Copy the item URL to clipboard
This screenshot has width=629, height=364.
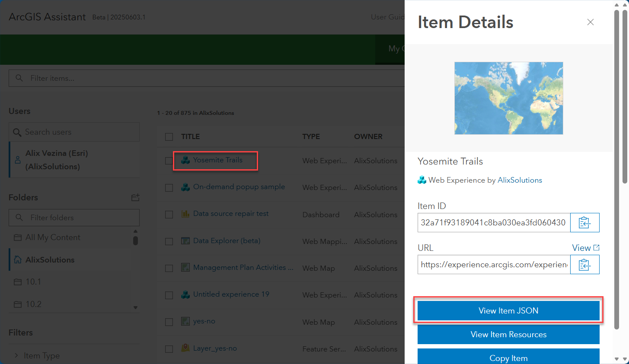[x=584, y=264]
